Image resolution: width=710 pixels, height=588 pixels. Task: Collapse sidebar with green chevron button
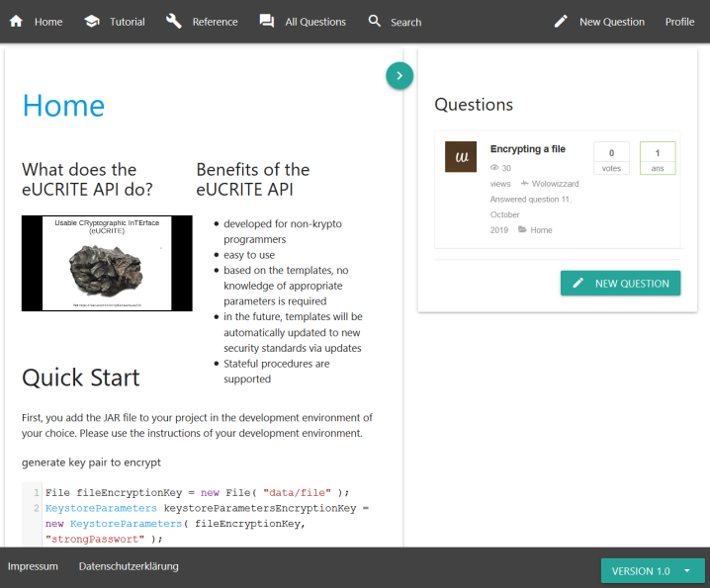tap(399, 75)
